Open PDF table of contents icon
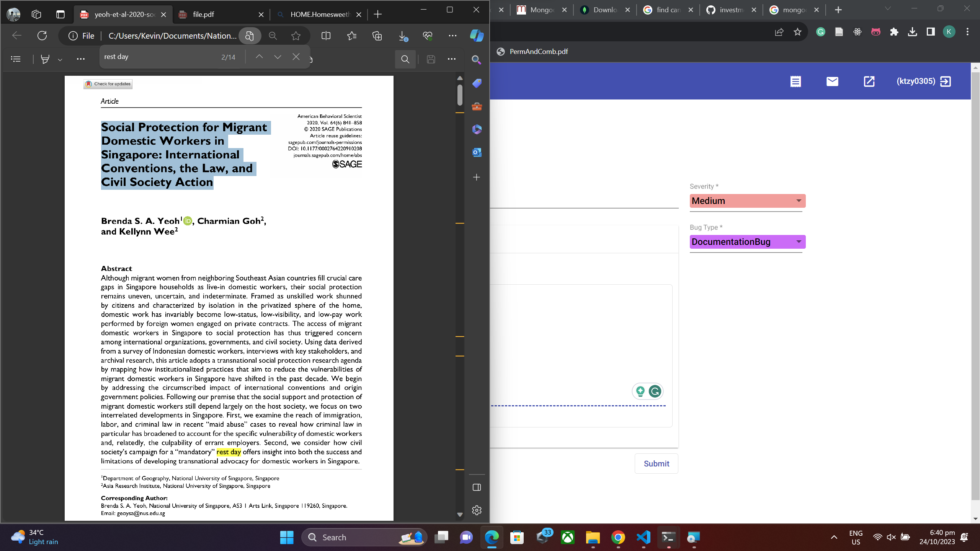 [16, 59]
